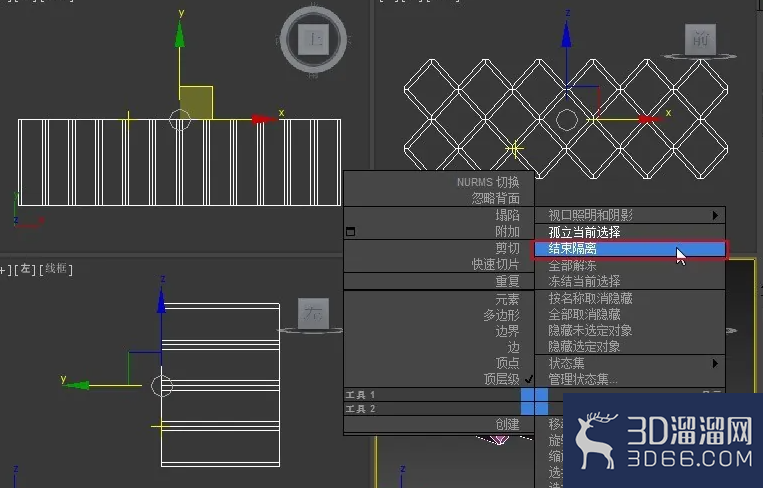The width and height of the screenshot is (763, 488).
Task: Choose NURMS 切换 in quad menu
Action: click(x=488, y=182)
